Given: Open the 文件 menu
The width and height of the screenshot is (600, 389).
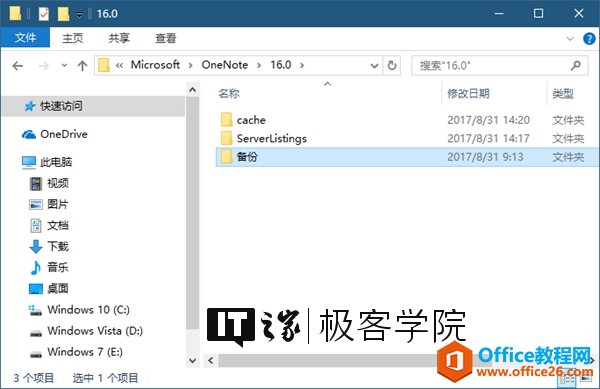Looking at the screenshot, I should [25, 37].
